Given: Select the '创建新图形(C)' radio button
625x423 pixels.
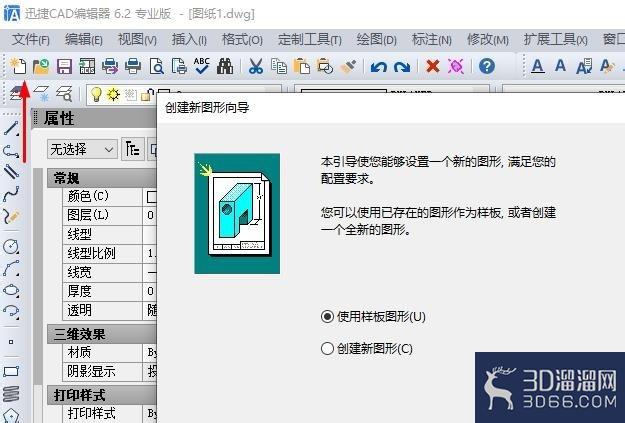Looking at the screenshot, I should coord(327,349).
